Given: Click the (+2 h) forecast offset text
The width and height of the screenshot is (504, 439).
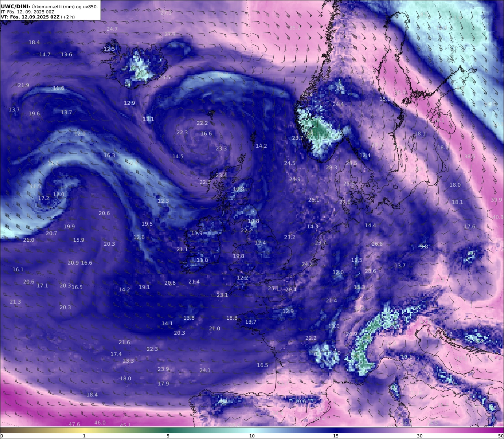Looking at the screenshot, I should tap(68, 17).
